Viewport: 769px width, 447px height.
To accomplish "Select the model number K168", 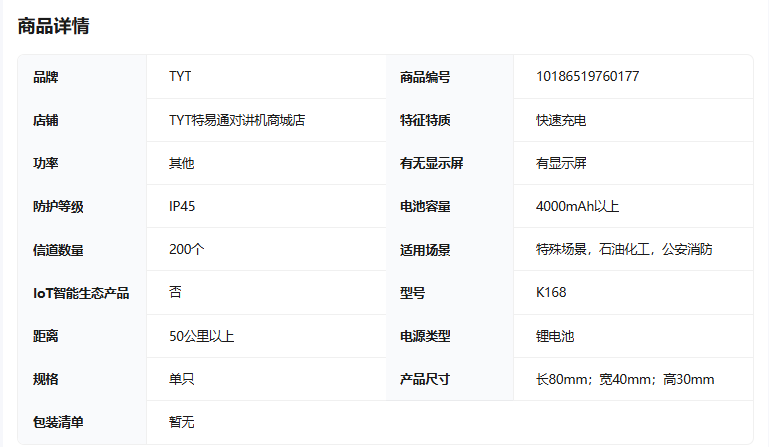I will coord(551,293).
